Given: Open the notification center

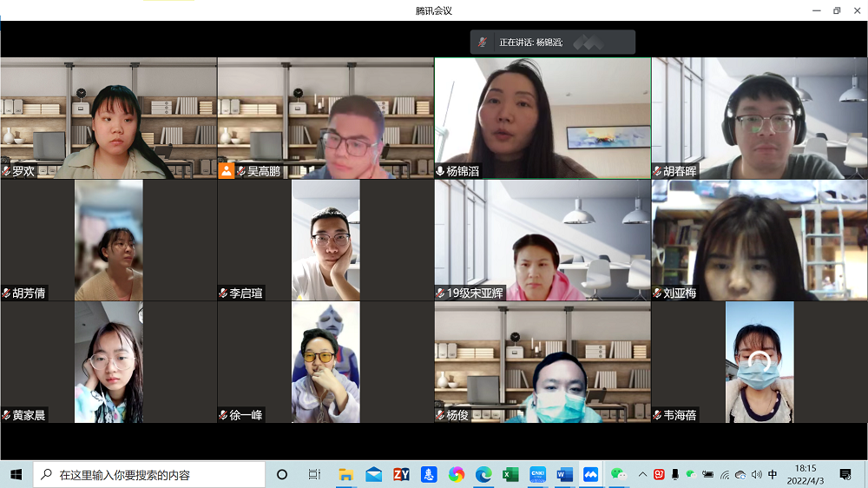Looking at the screenshot, I should [845, 474].
